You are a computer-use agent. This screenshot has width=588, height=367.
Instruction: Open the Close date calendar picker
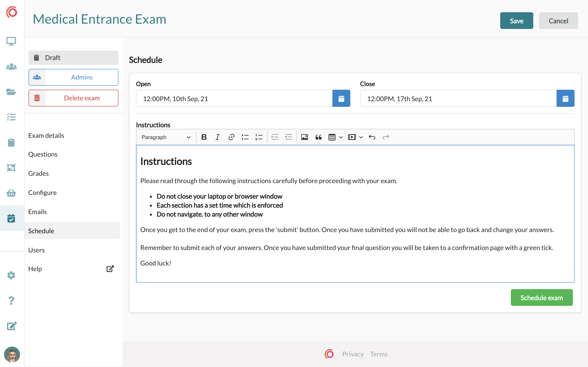click(565, 98)
